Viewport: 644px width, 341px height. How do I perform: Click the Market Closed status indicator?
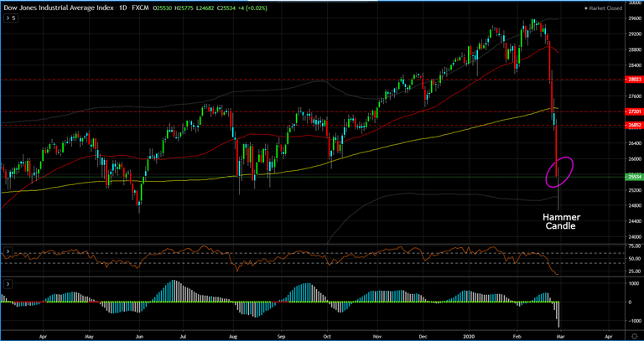(x=605, y=8)
